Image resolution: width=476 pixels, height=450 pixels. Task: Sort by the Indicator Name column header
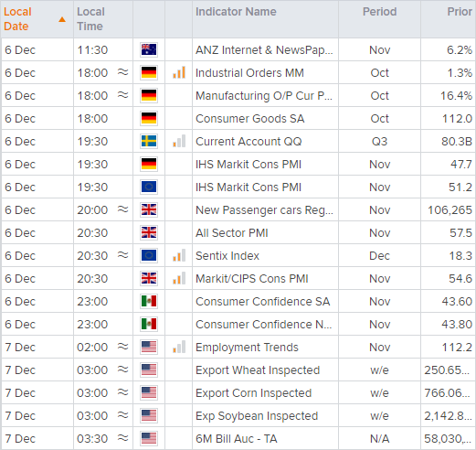tap(236, 12)
